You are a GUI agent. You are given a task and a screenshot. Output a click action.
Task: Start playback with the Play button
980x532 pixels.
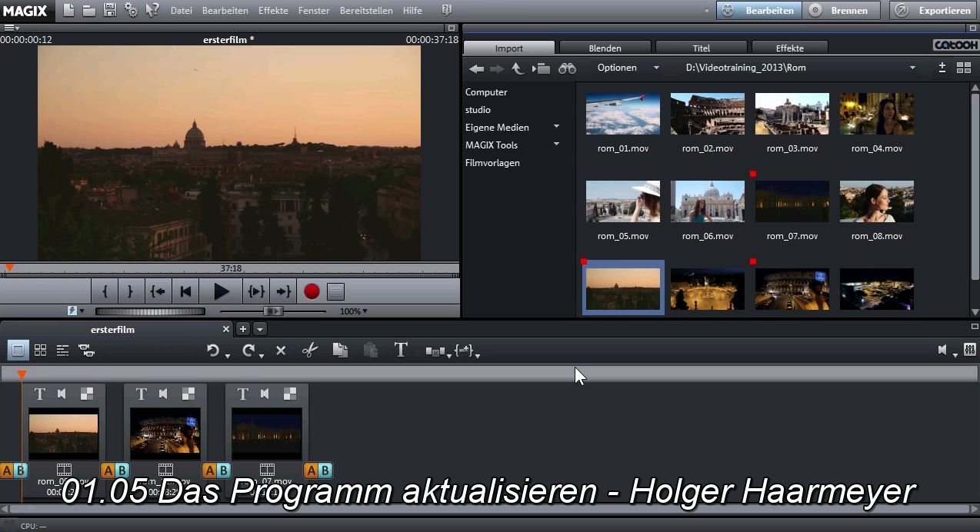coord(222,291)
